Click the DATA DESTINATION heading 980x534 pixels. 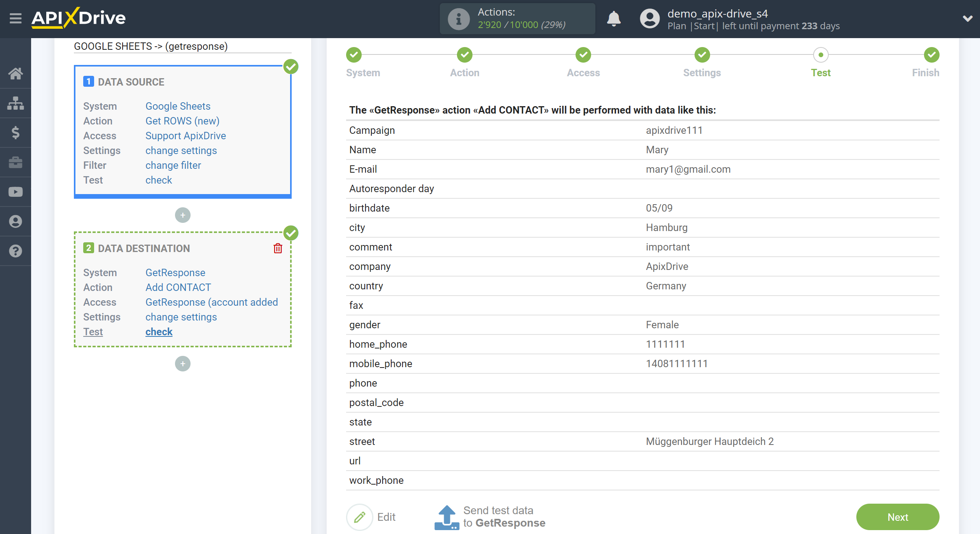tap(144, 249)
